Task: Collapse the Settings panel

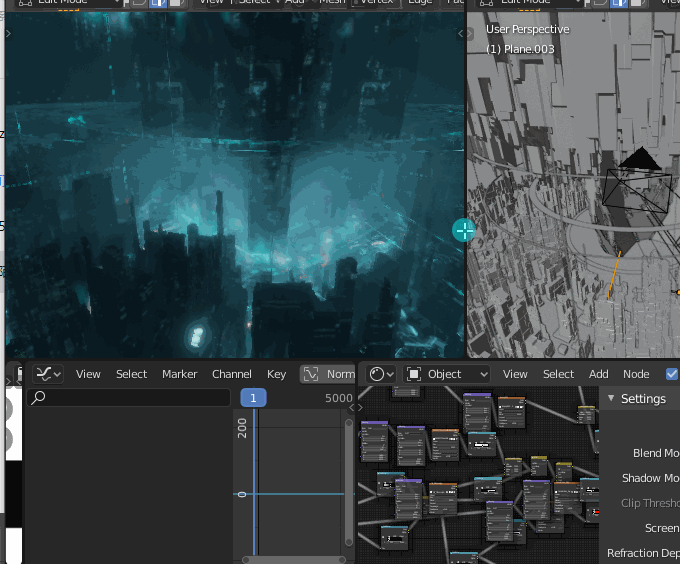Action: [611, 398]
